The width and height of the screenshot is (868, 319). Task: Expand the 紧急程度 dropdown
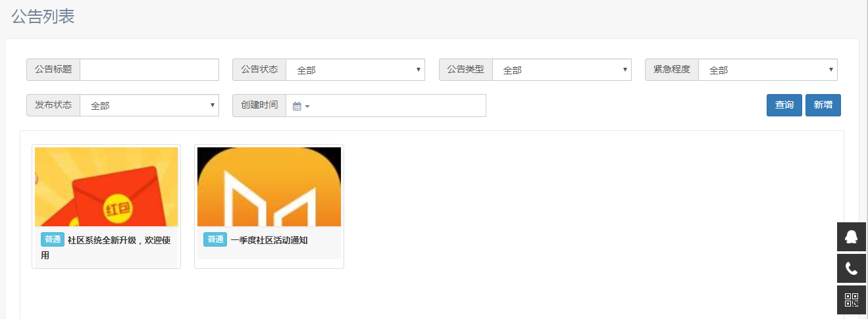click(x=767, y=70)
